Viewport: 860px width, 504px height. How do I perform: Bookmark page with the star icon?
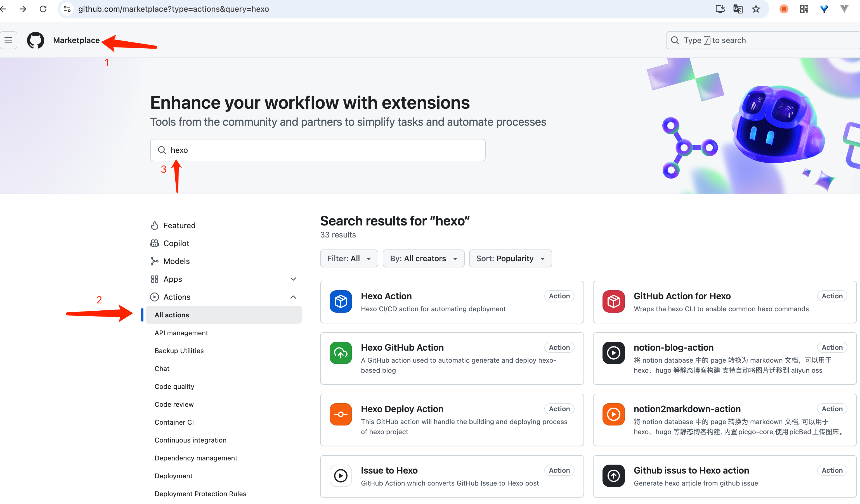pyautogui.click(x=756, y=9)
